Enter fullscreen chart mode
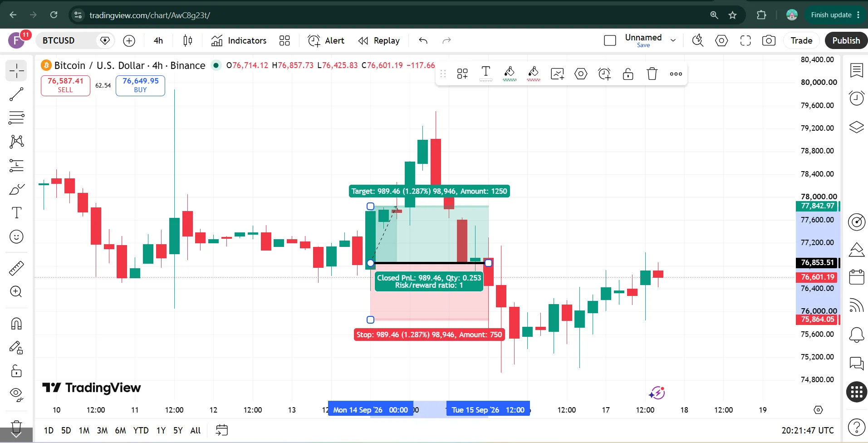Screen dimensions: 868x443 tap(745, 40)
